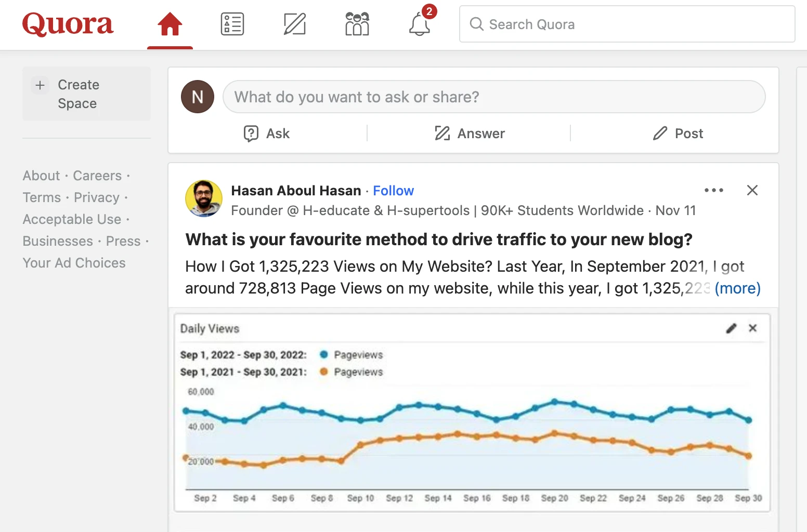Click the Post pencil icon
The height and width of the screenshot is (532, 807).
pyautogui.click(x=659, y=134)
